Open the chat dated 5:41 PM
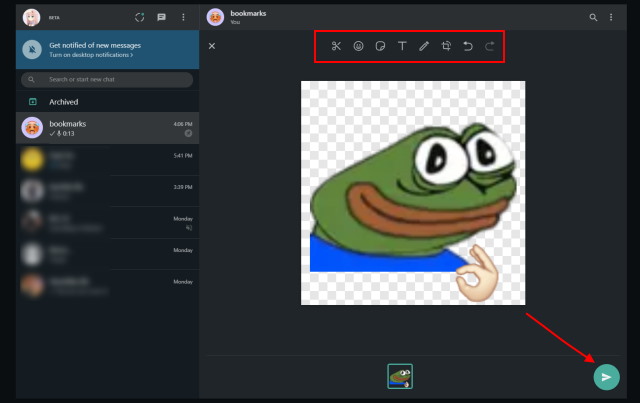 (x=107, y=160)
